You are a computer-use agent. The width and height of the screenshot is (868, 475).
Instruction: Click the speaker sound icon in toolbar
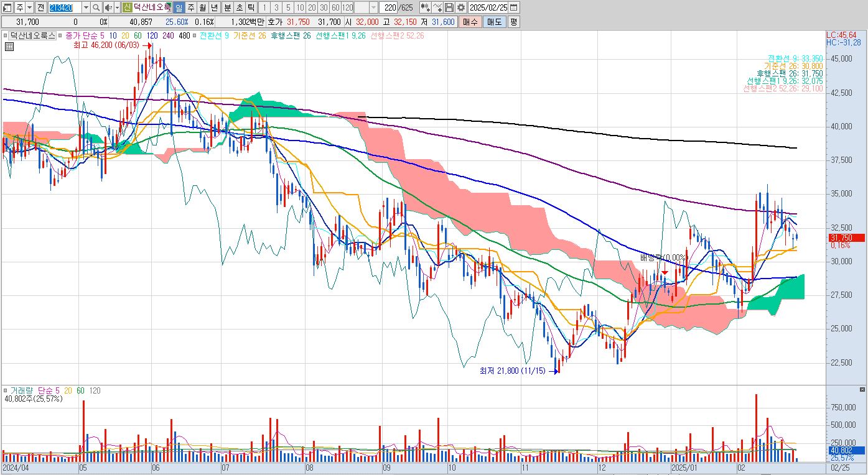(108, 7)
